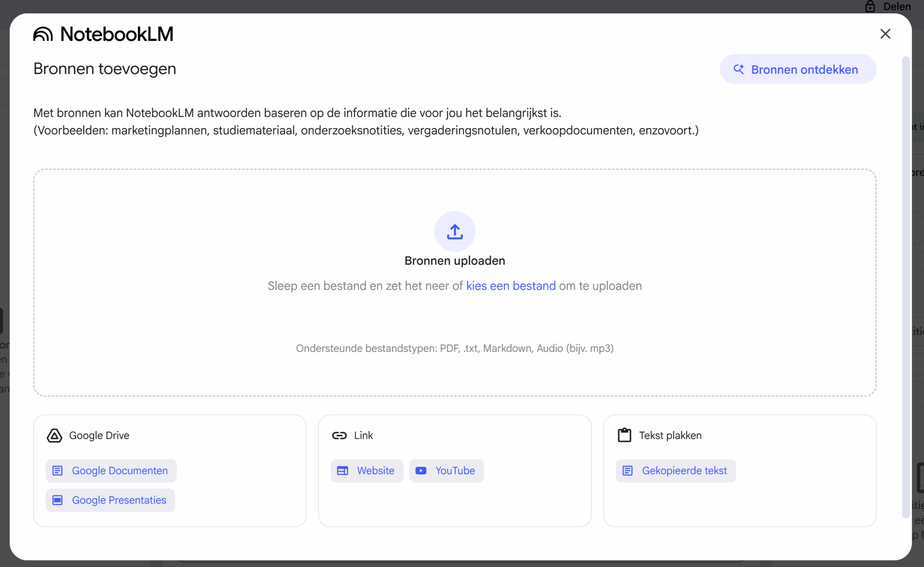This screenshot has height=567, width=924.
Task: Click the Website browser icon
Action: point(343,471)
